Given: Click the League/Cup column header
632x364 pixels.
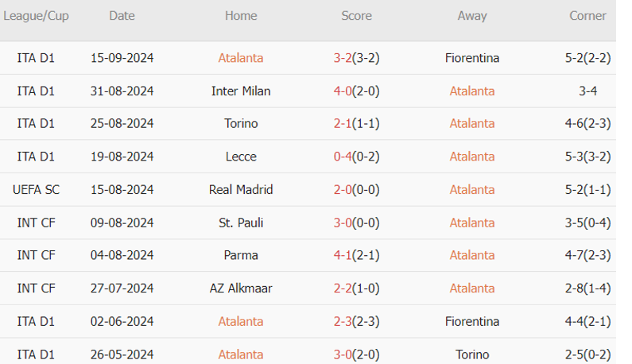Looking at the screenshot, I should [x=36, y=16].
